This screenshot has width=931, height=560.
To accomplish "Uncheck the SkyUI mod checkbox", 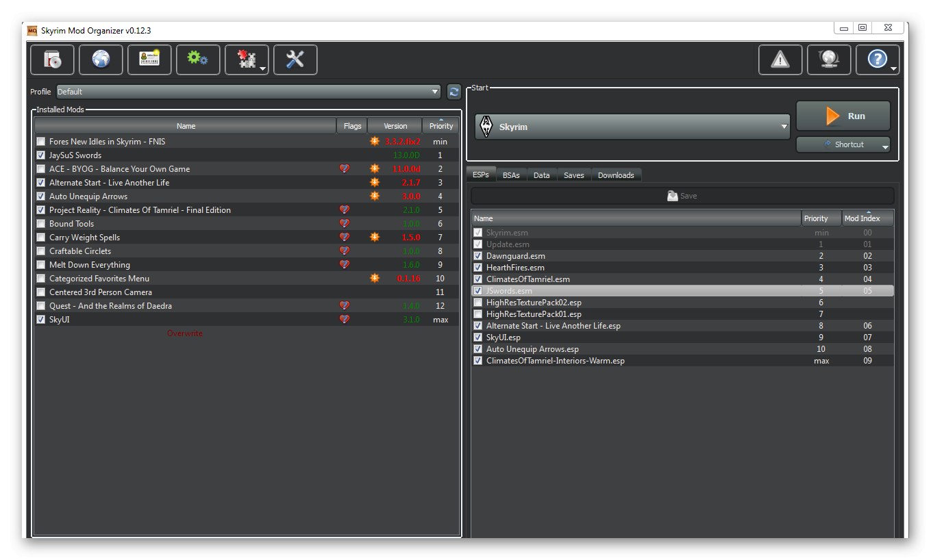I will pos(41,320).
